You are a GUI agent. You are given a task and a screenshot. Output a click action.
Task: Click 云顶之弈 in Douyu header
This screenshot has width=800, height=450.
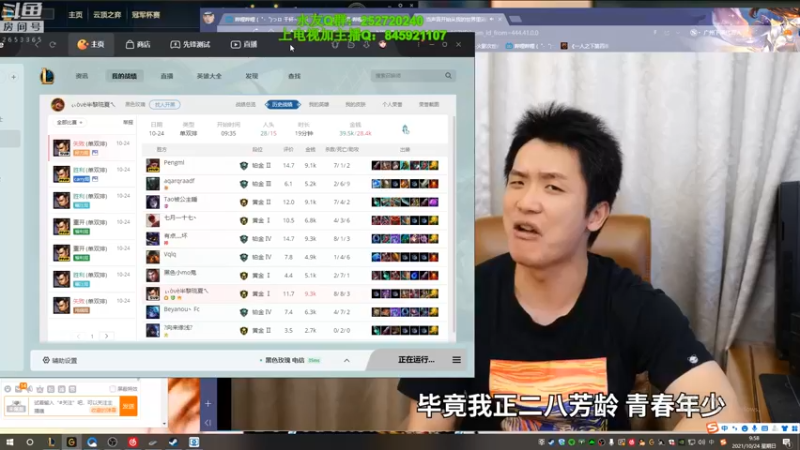click(107, 15)
